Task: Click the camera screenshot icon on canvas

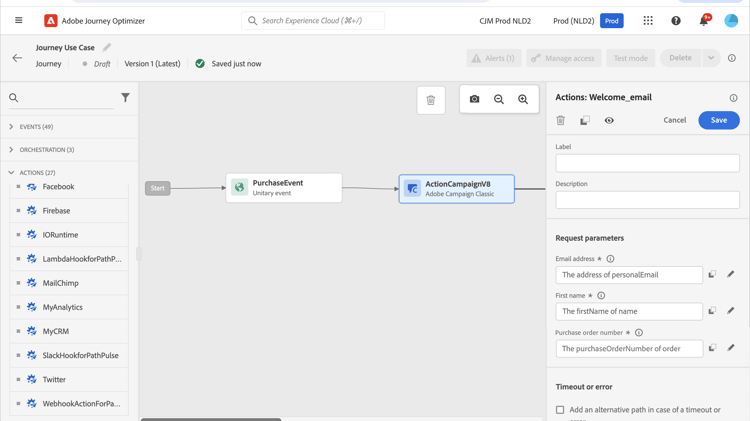Action: [x=475, y=99]
